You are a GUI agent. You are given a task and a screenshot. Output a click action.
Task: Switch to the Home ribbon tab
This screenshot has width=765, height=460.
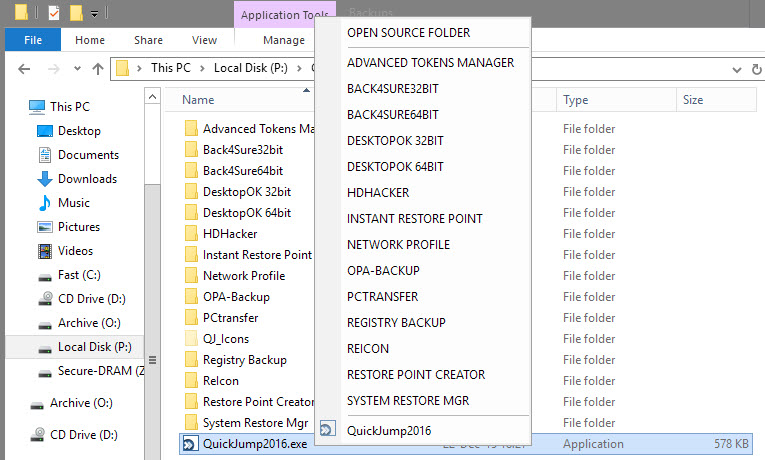pyautogui.click(x=90, y=40)
